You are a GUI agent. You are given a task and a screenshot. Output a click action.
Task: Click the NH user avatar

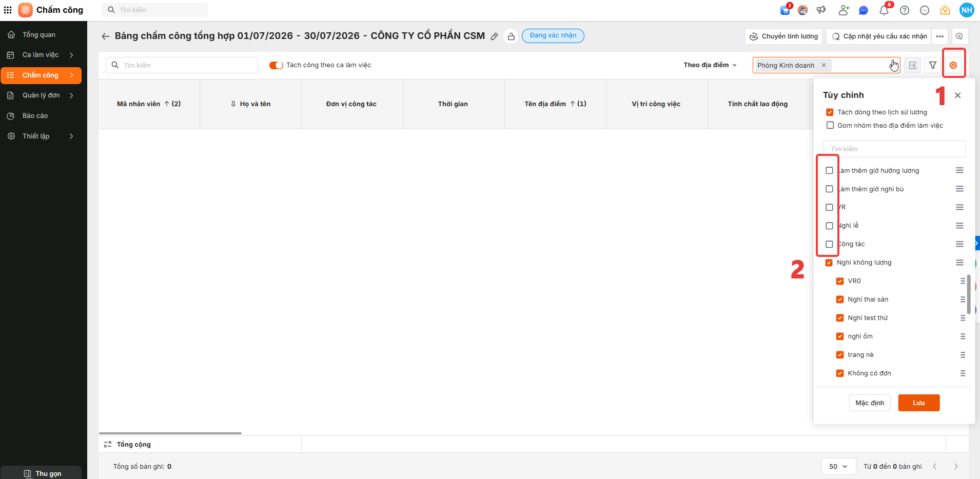click(x=967, y=10)
